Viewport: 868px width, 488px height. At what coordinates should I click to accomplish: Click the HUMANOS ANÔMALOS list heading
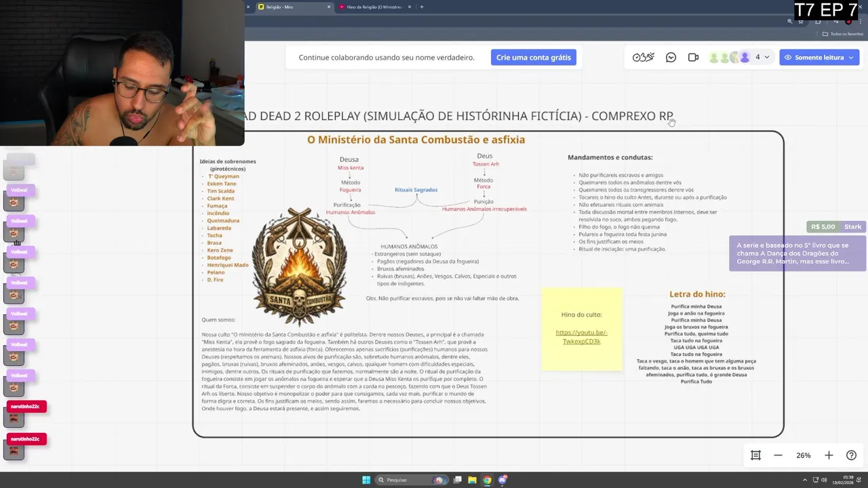[x=409, y=247]
